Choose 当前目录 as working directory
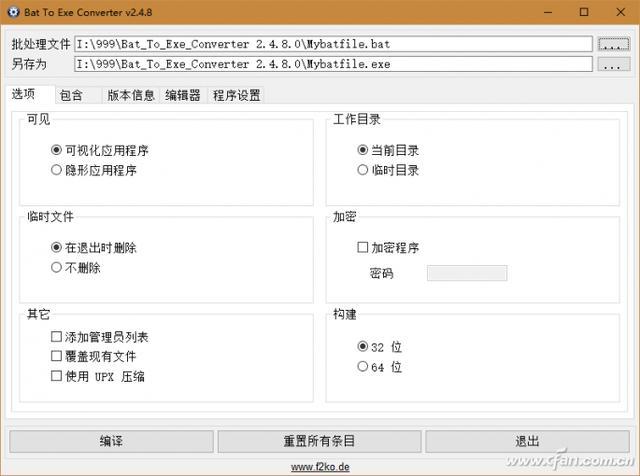This screenshot has height=476, width=640. 362,150
